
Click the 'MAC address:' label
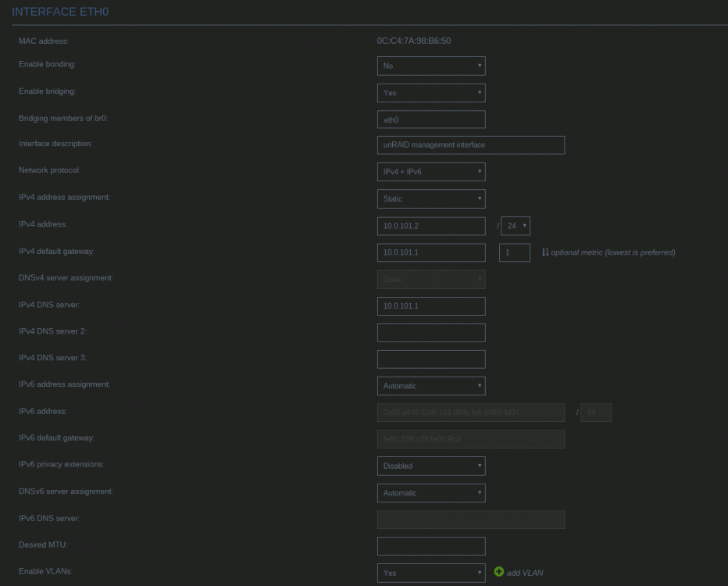coord(44,41)
